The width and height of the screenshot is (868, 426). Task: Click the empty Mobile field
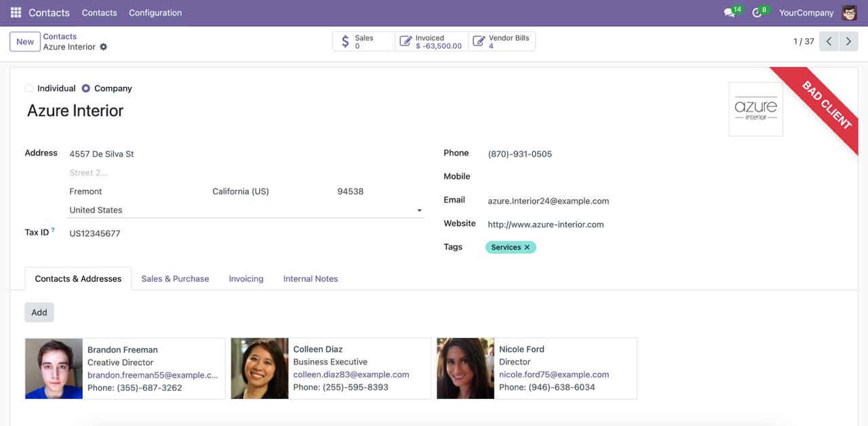coord(665,176)
